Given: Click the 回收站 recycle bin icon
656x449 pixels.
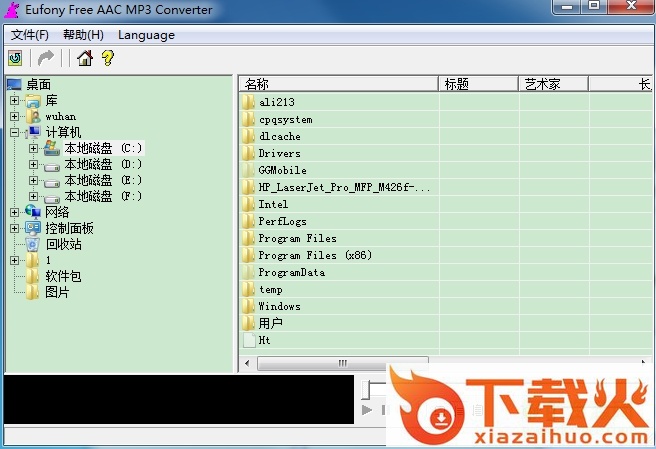Looking at the screenshot, I should 32,244.
